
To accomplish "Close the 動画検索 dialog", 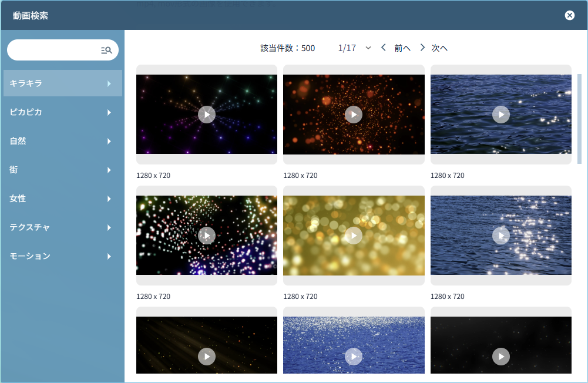I will tap(570, 15).
